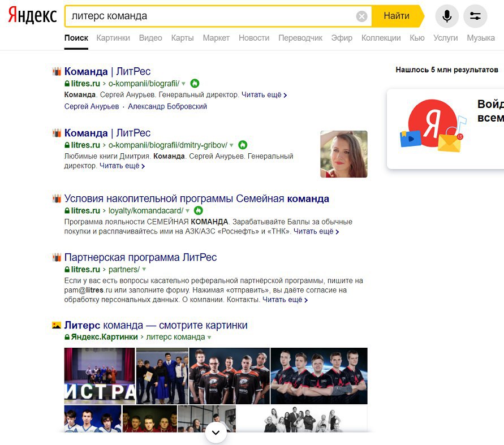
Task: Open second Команда | ЛитРес result title
Action: [107, 133]
